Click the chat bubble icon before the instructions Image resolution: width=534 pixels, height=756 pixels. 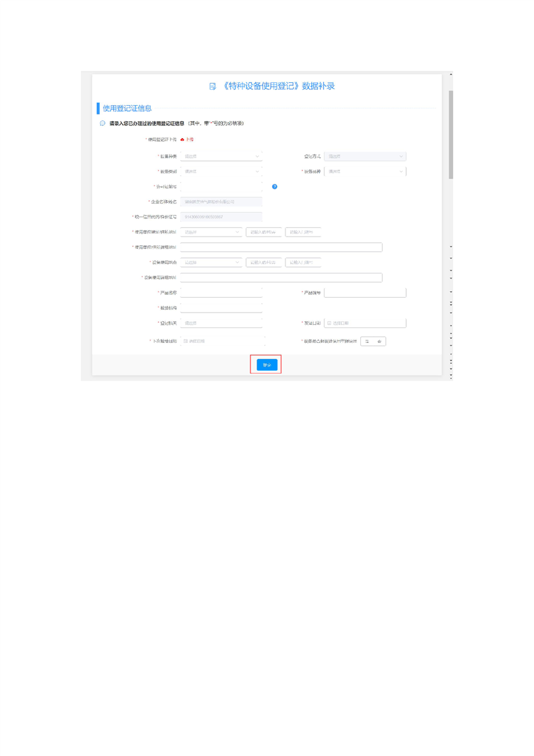[x=103, y=123]
